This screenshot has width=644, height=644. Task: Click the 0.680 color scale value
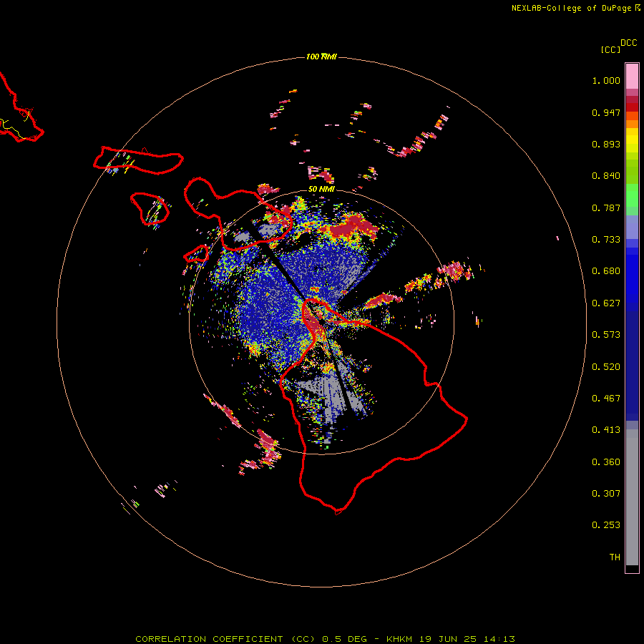tap(606, 271)
